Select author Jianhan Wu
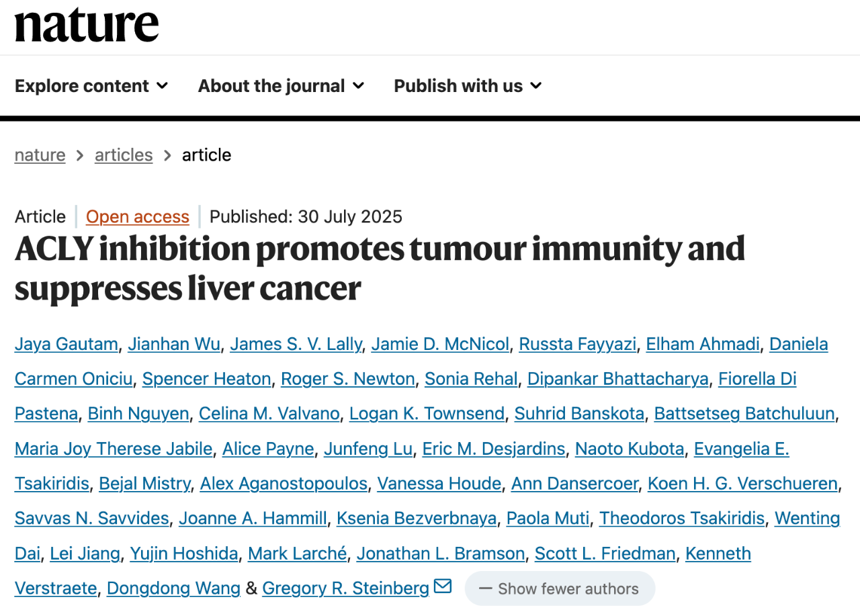This screenshot has width=860, height=616. click(x=174, y=344)
